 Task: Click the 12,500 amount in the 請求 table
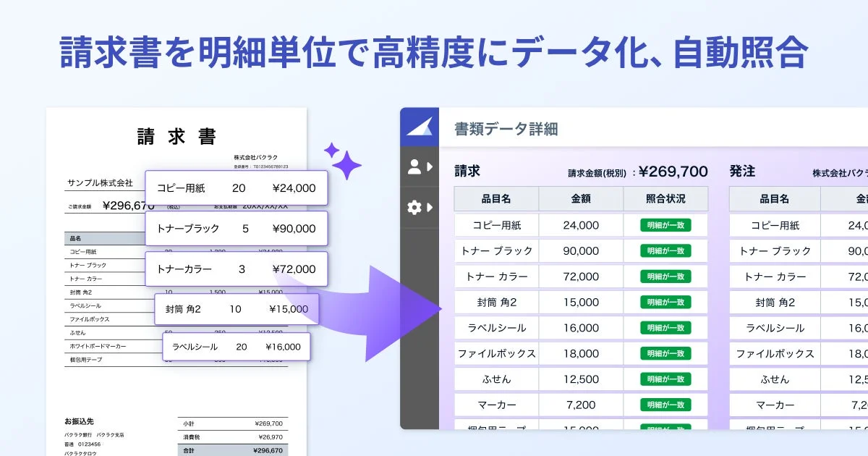point(581,379)
